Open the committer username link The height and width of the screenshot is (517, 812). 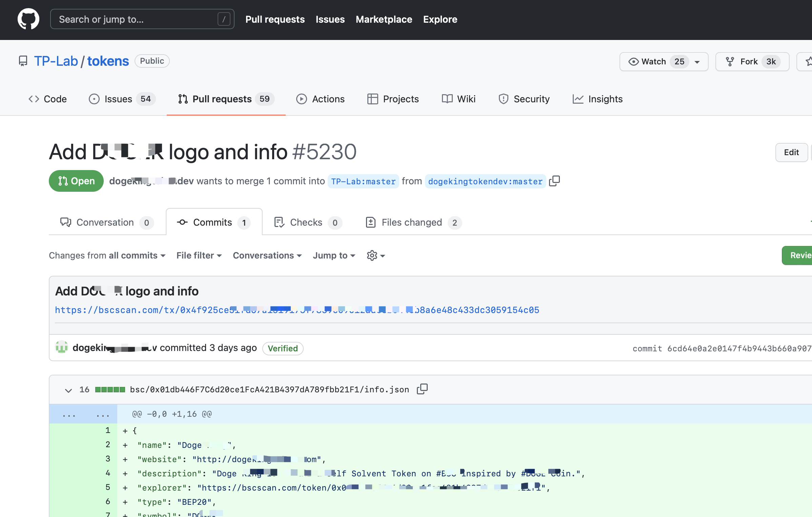point(115,348)
